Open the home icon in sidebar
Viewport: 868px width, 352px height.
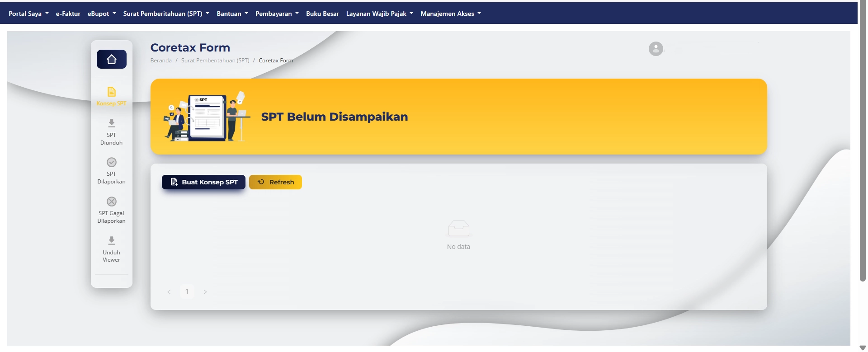click(x=112, y=59)
